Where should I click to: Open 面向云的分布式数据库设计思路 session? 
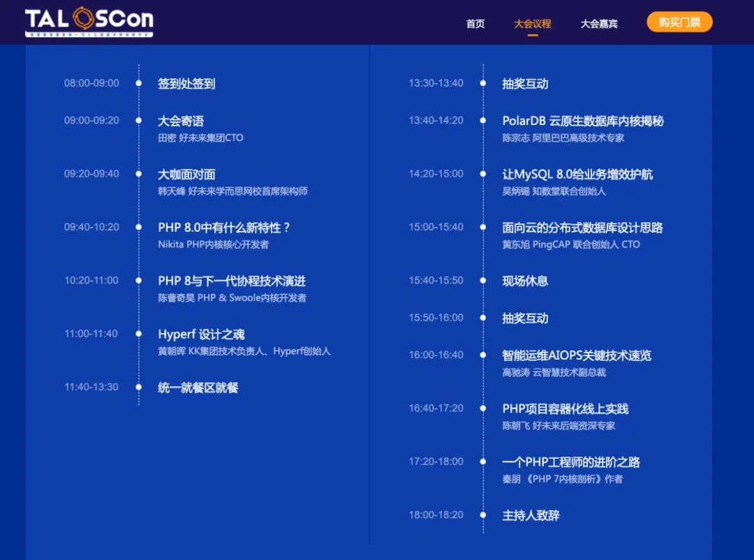pos(582,228)
